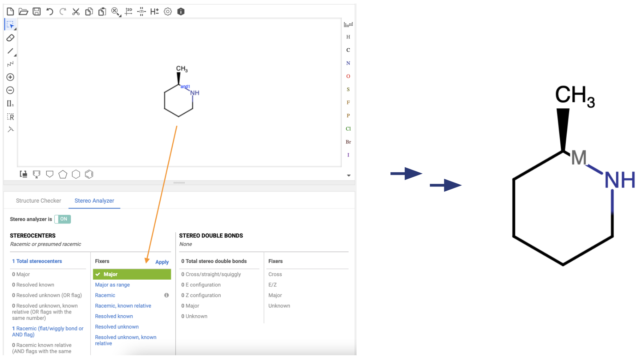Click the Racemic info icon

pyautogui.click(x=166, y=295)
